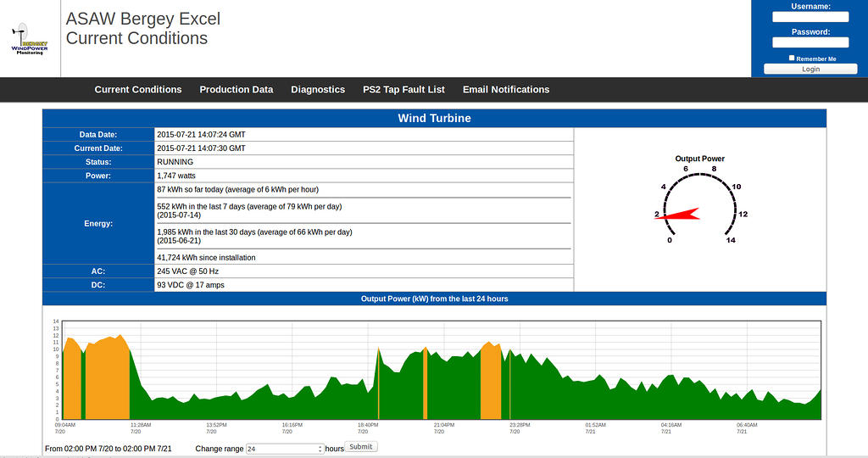
Task: Click the Output Power gauge
Action: click(x=699, y=201)
